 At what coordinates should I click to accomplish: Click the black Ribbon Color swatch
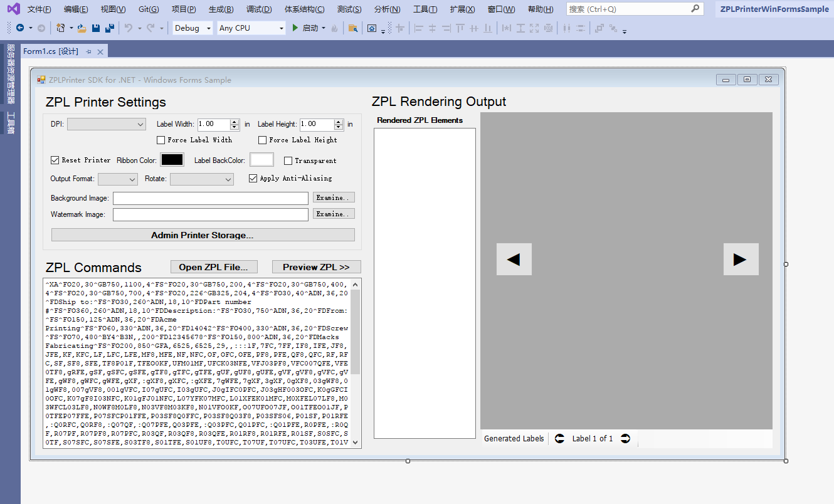point(172,159)
